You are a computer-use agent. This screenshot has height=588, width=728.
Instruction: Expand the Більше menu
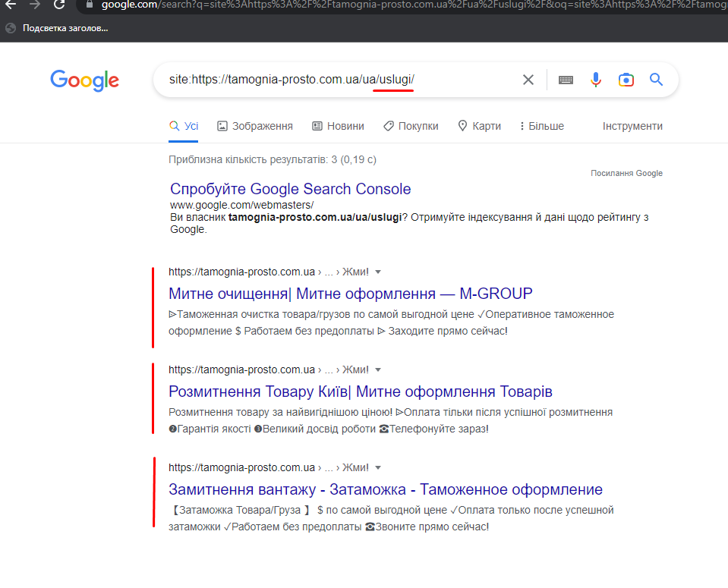click(542, 126)
